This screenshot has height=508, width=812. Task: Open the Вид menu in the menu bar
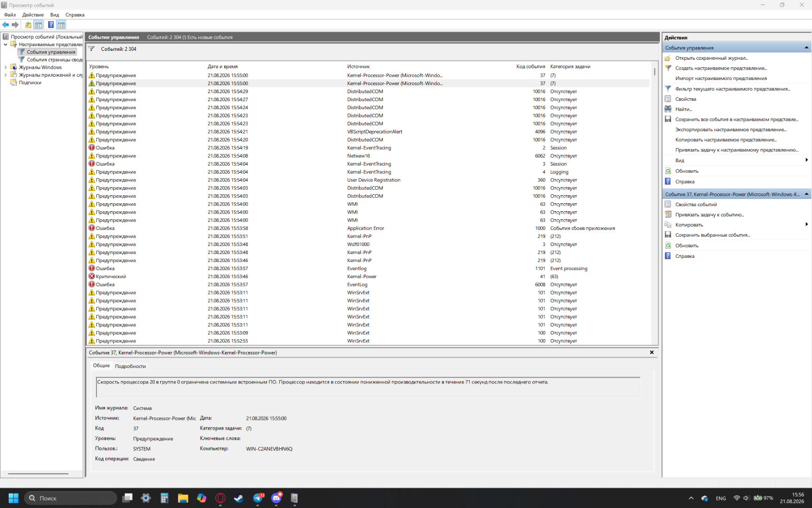coord(55,15)
